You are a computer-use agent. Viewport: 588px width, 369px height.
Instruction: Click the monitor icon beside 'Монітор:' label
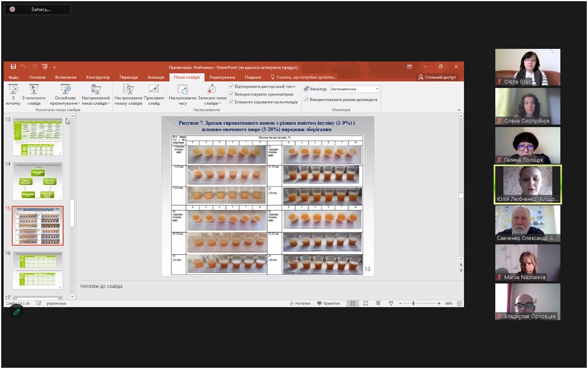pos(307,89)
